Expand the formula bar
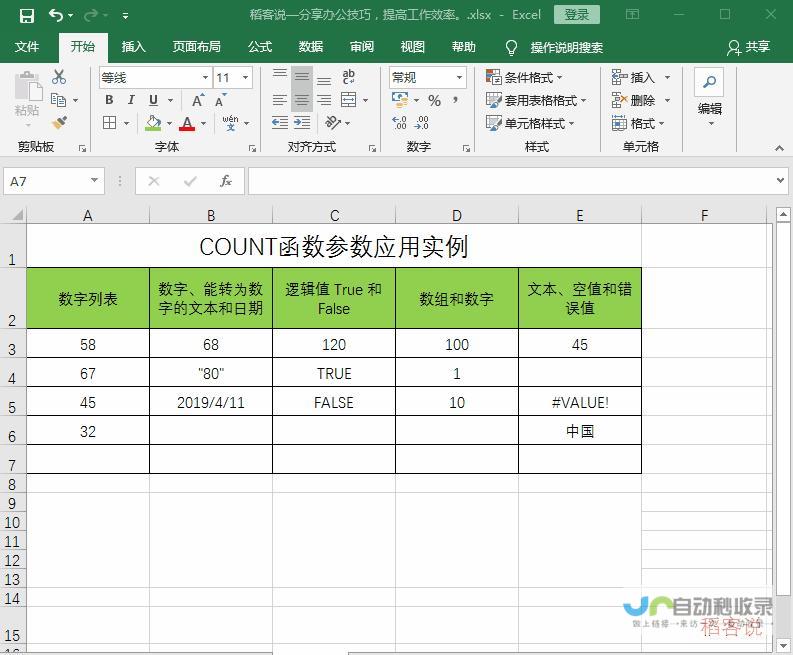 click(780, 180)
